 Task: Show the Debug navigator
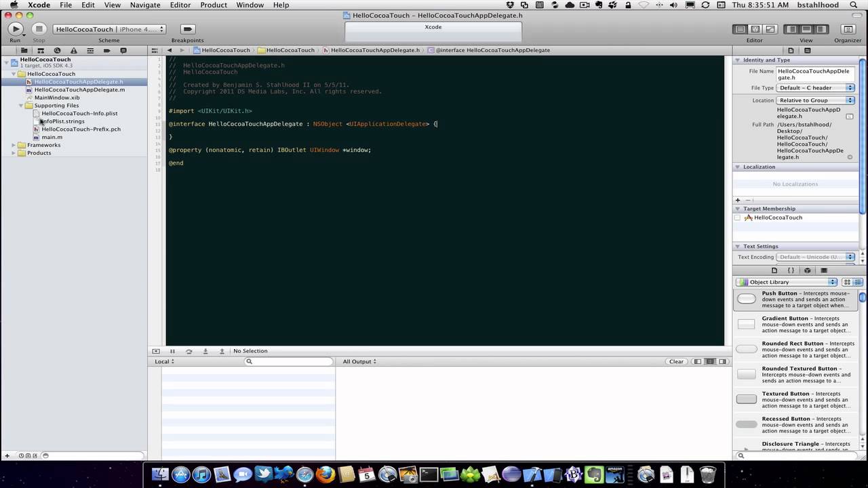(x=90, y=50)
